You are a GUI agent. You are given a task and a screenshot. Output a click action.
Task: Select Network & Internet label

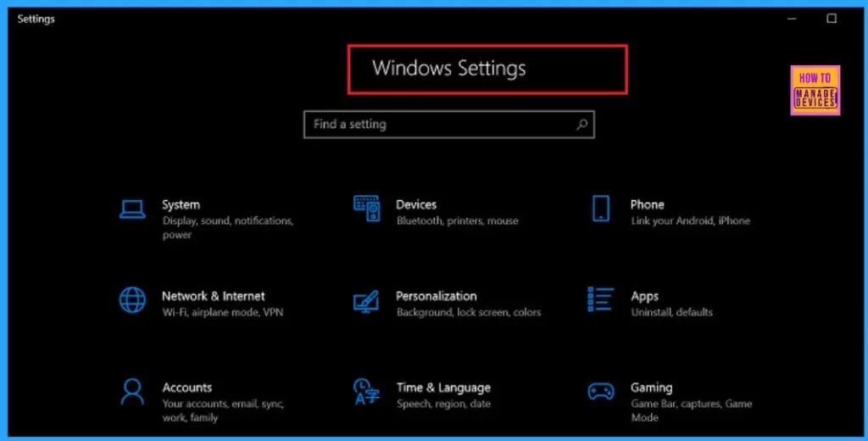[x=213, y=296]
